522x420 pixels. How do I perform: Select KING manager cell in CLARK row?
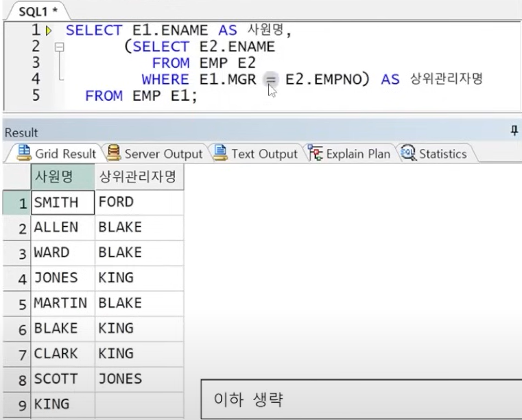139,354
